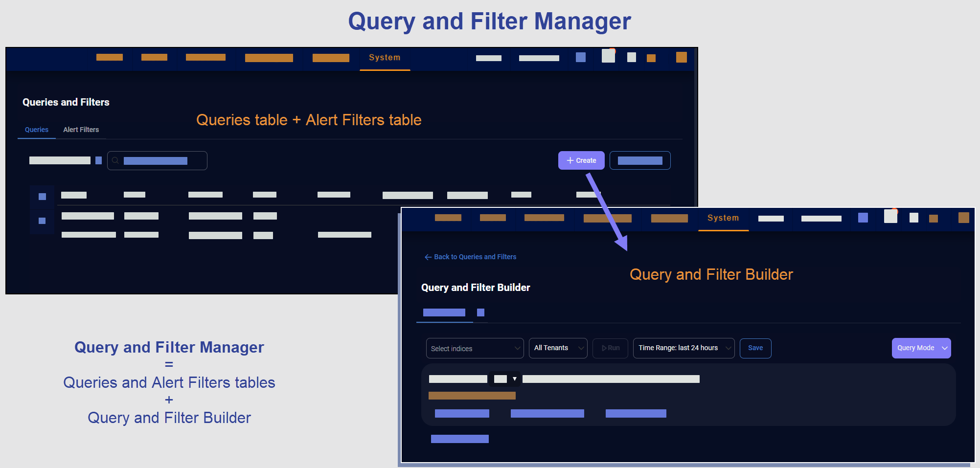980x468 pixels.
Task: Toggle the small checkbox beside the search bar
Action: (x=98, y=160)
